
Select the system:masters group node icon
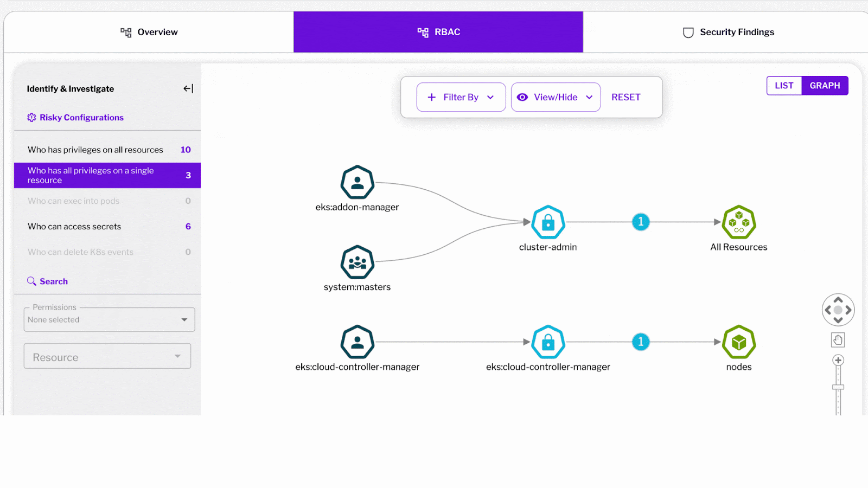click(358, 262)
